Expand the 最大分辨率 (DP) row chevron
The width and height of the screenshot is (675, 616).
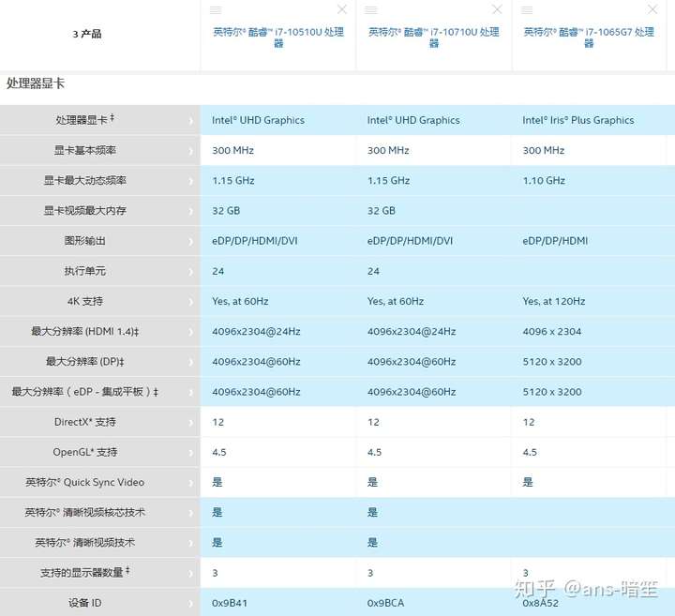(x=190, y=363)
